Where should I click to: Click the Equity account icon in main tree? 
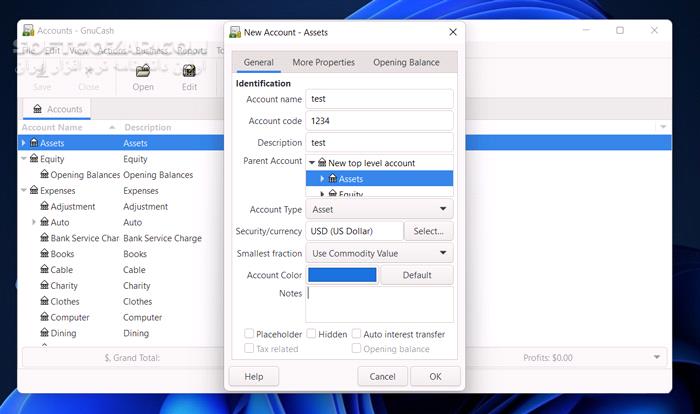[33, 159]
